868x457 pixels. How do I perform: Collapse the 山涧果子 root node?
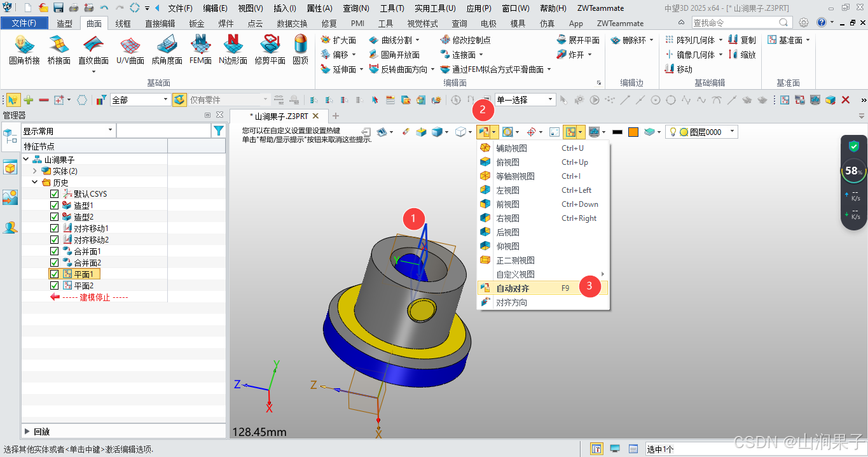coord(26,159)
